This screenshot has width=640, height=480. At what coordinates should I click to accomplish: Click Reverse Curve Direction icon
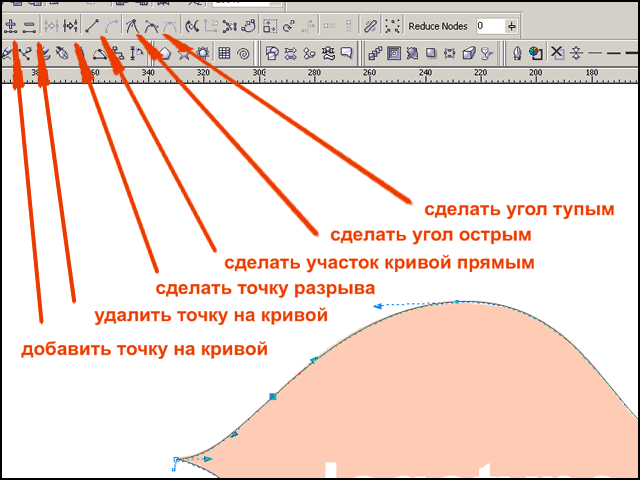click(x=191, y=27)
